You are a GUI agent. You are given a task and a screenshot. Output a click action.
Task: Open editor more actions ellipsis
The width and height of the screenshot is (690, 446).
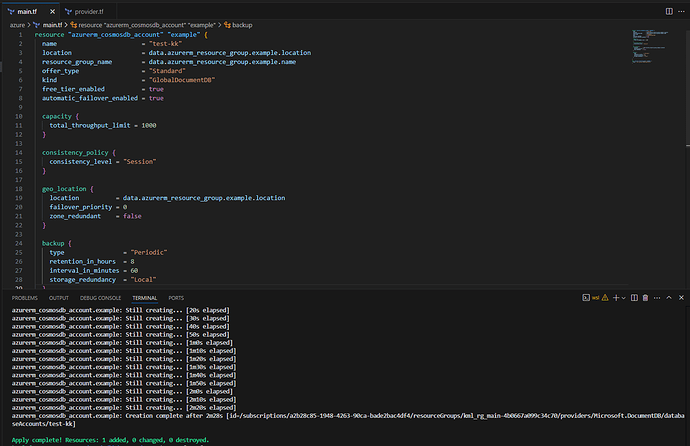click(681, 11)
